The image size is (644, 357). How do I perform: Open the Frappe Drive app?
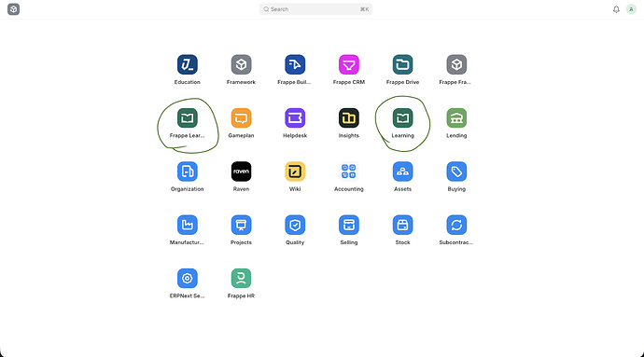tap(402, 65)
